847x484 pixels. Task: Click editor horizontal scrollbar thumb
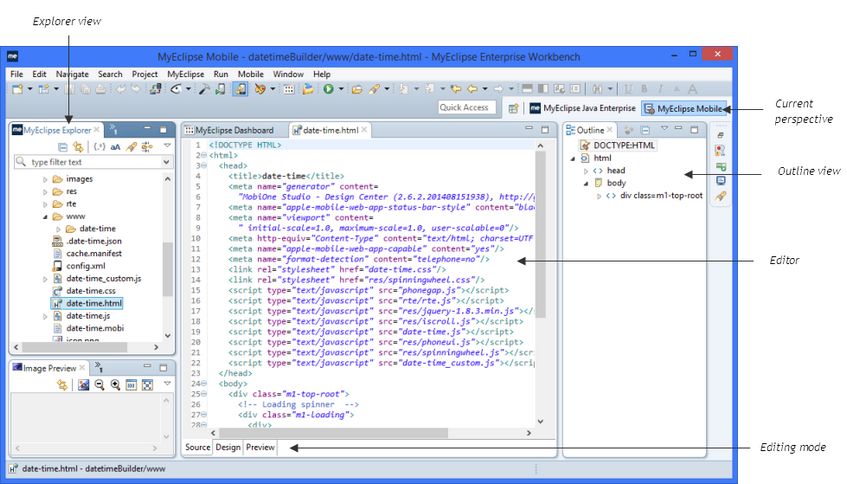[334, 433]
